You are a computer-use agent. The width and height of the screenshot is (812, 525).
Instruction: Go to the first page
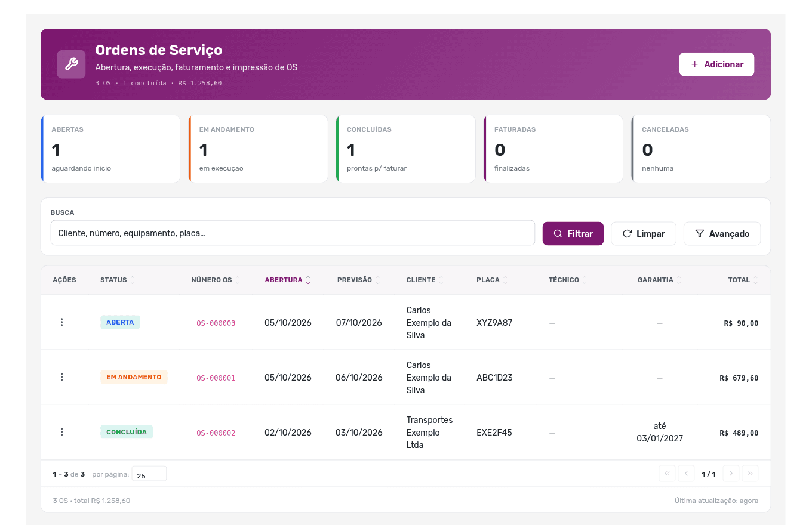pyautogui.click(x=667, y=474)
